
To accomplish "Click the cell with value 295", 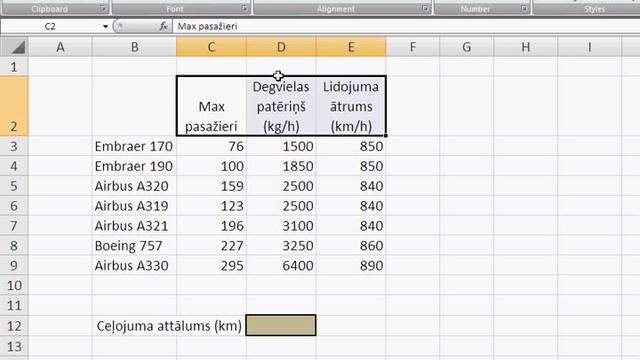I will click(x=211, y=266).
